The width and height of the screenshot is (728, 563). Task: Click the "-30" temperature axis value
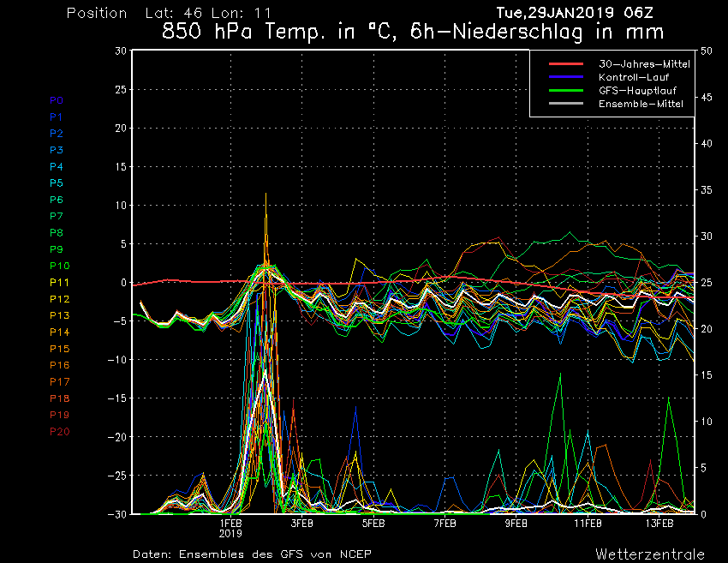pos(117,514)
